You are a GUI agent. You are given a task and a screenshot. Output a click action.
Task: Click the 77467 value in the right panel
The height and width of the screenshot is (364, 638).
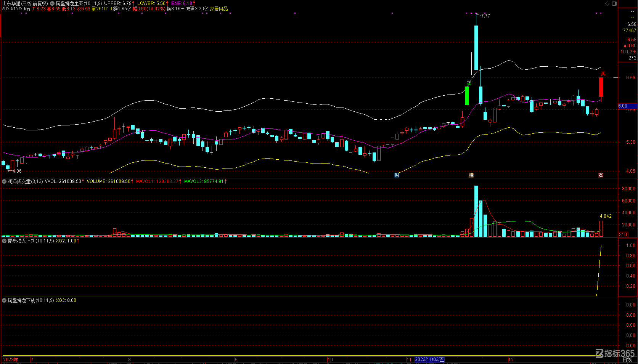tap(630, 30)
